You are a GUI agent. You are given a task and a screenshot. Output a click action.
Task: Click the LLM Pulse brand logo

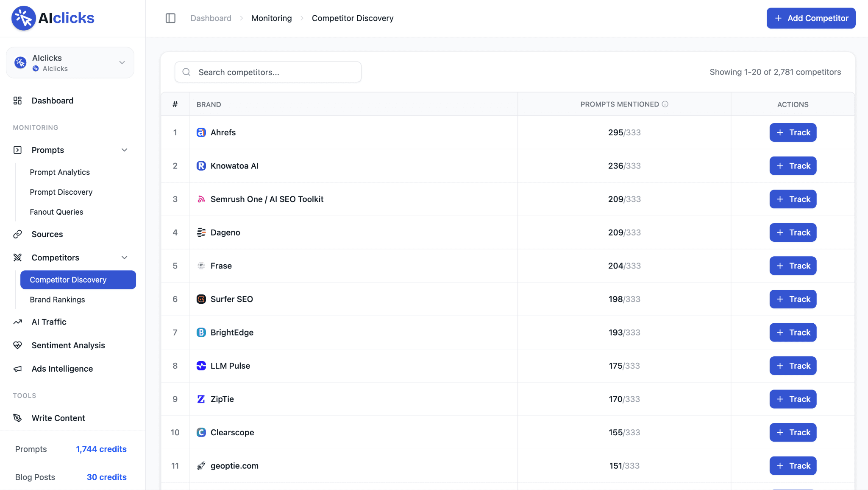tap(201, 366)
